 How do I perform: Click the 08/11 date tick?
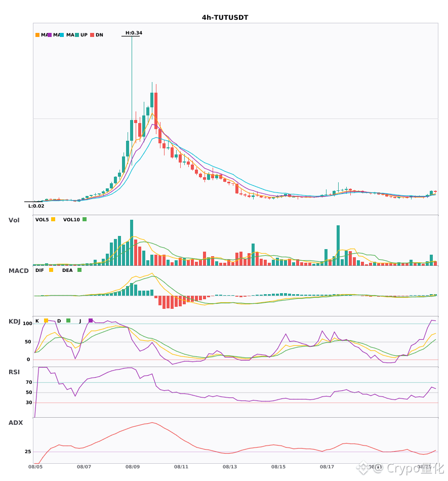pyautogui.click(x=181, y=467)
